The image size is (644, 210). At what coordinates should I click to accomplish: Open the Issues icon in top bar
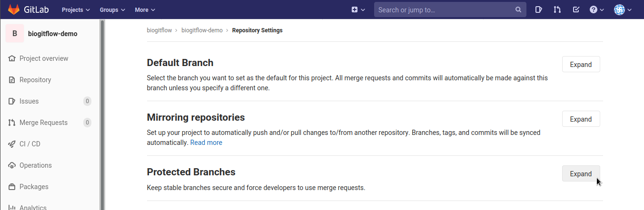point(538,10)
